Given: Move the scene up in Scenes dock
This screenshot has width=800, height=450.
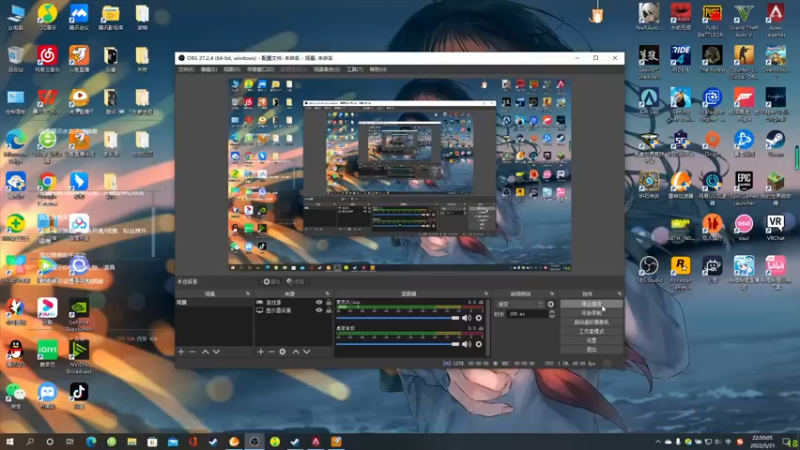Looking at the screenshot, I should tap(205, 352).
